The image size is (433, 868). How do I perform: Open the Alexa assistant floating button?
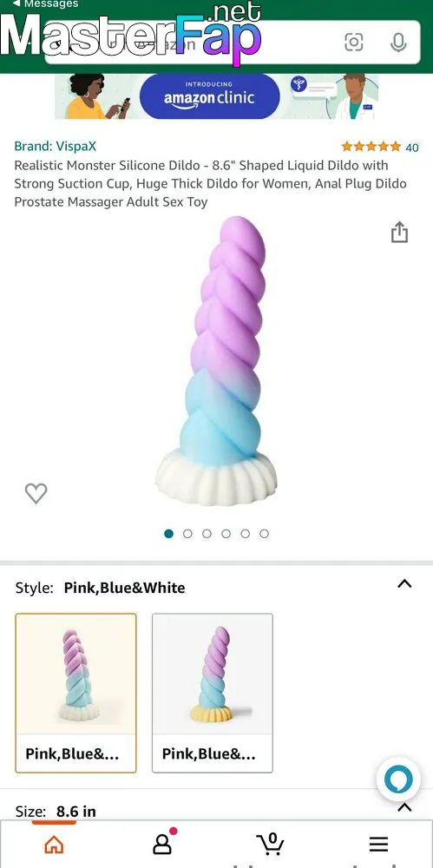[x=398, y=779]
